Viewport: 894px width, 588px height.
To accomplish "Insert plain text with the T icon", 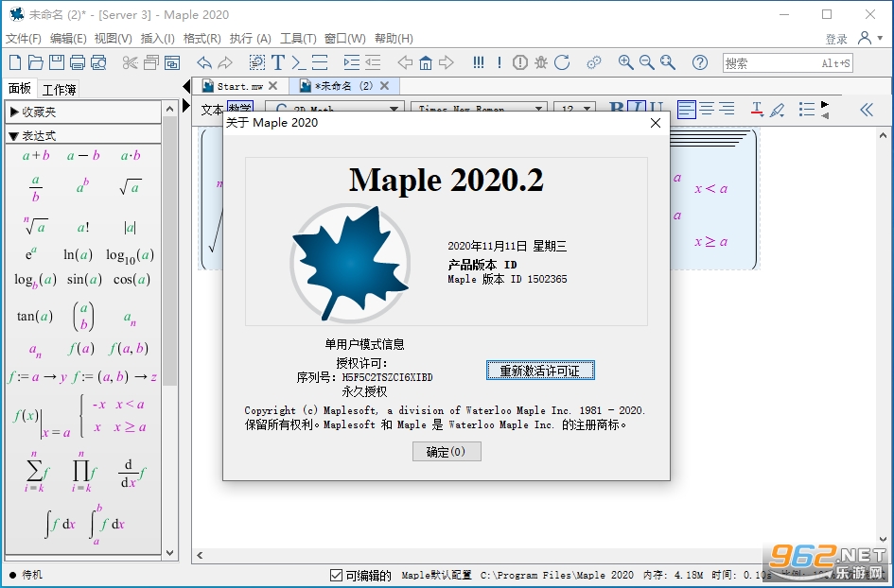I will coord(278,62).
